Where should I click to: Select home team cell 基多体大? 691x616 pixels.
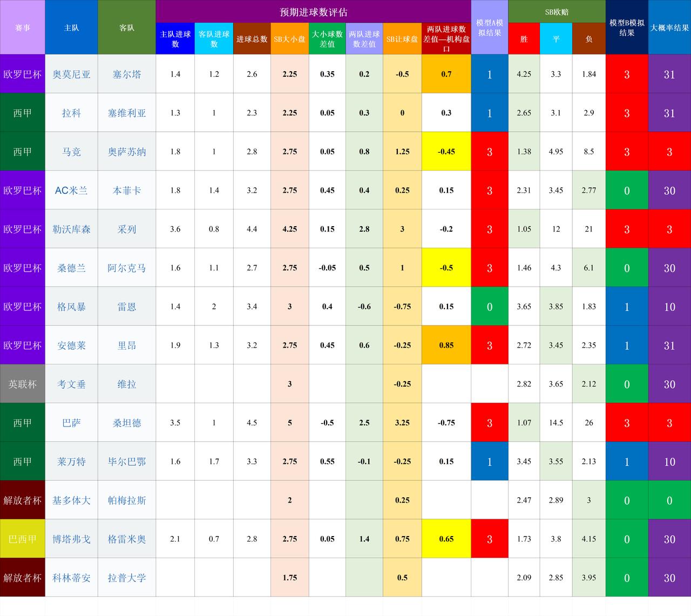[72, 500]
